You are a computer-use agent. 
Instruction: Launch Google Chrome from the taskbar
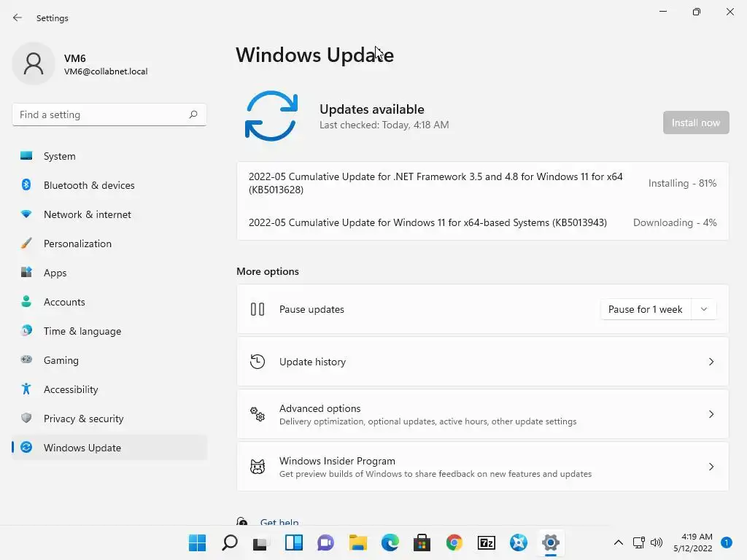pyautogui.click(x=454, y=542)
